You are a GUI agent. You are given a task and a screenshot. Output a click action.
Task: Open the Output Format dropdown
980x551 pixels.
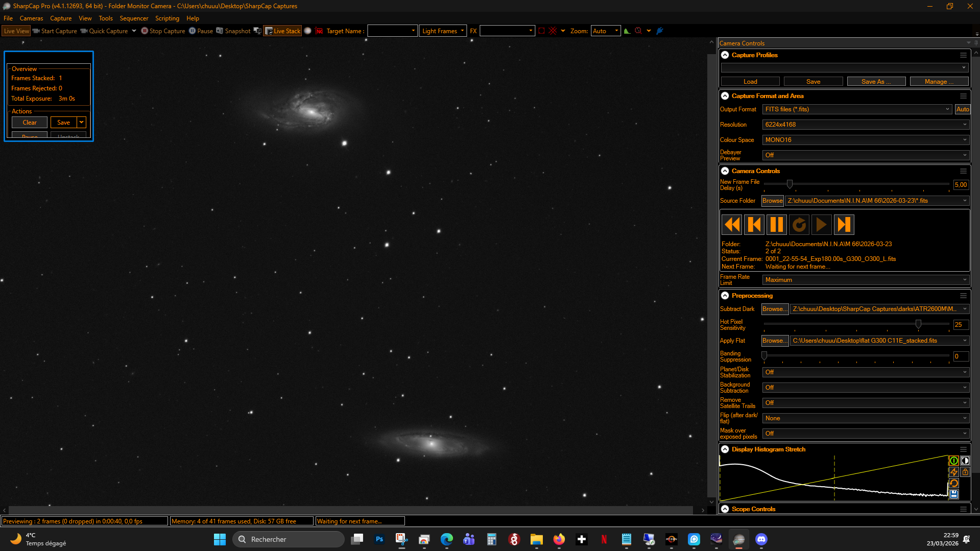(857, 109)
